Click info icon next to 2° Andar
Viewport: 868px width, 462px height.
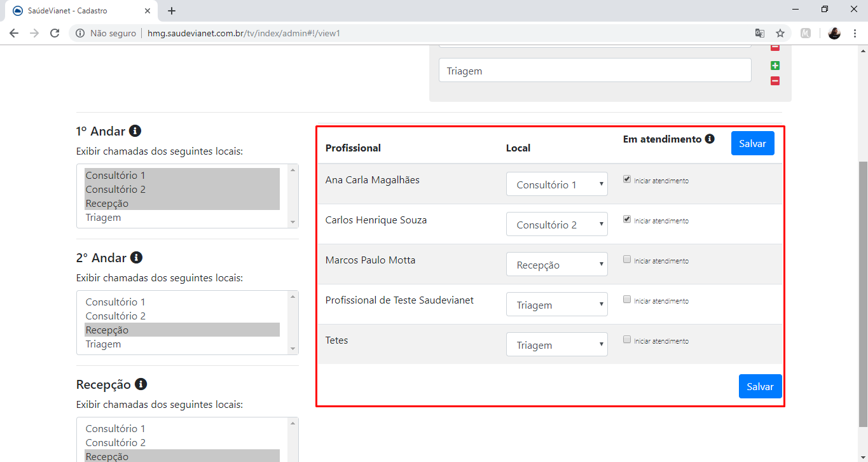[136, 258]
